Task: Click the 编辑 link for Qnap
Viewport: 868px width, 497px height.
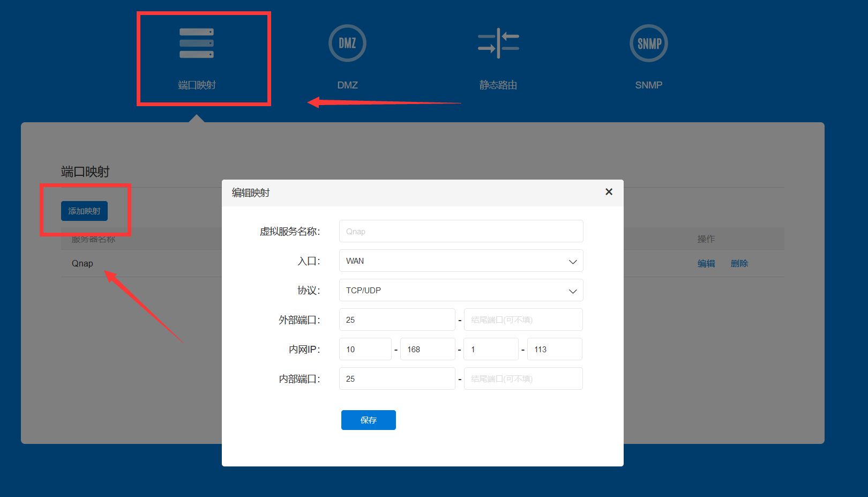Action: pyautogui.click(x=706, y=264)
